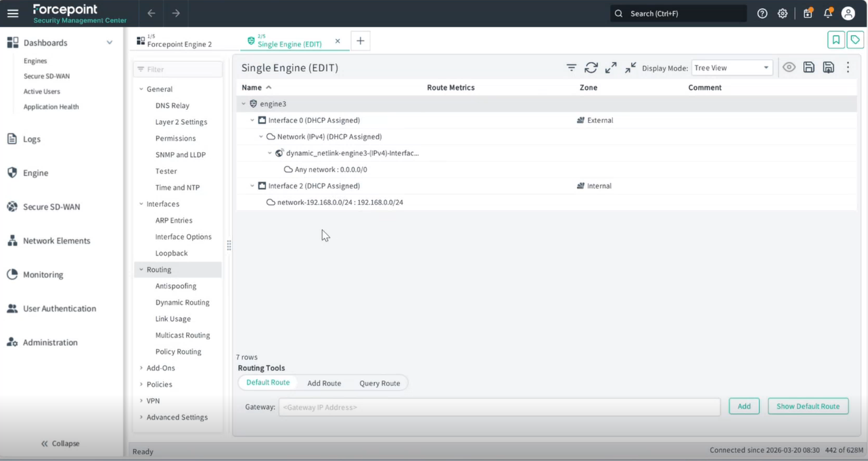Screen dimensions: 868x461
Task: Open DNS Relay settings
Action: coord(172,106)
